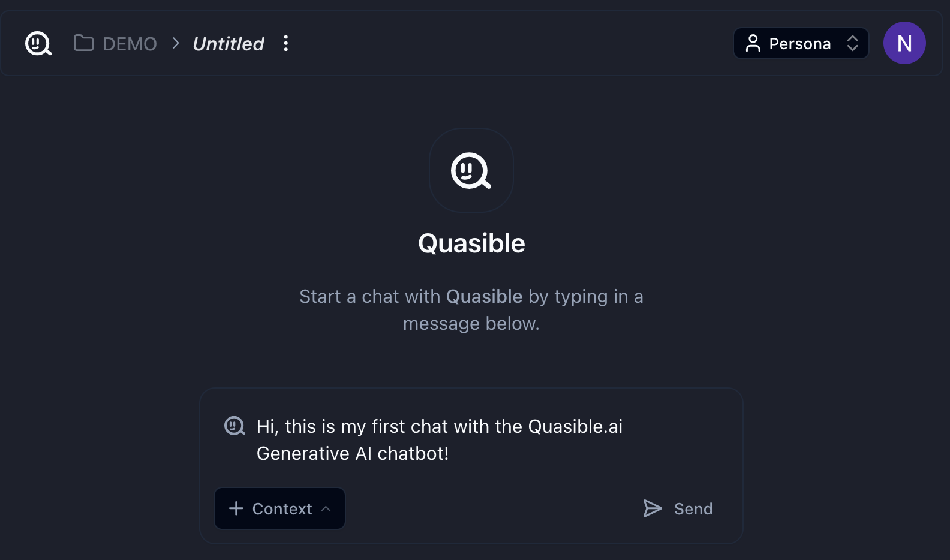Screen dimensions: 950x560
Task: Open the DEMO breadcrumb text link
Action: 130,44
